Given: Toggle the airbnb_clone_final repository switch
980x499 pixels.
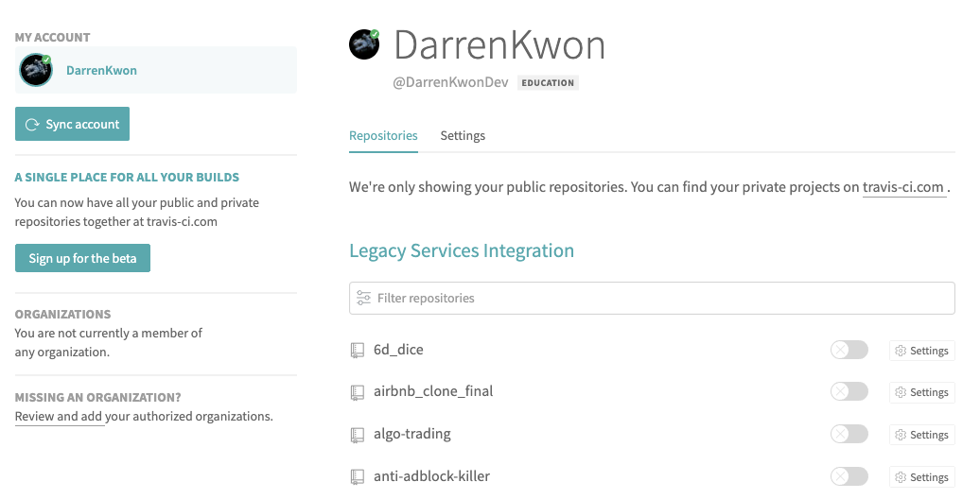Looking at the screenshot, I should 849,391.
